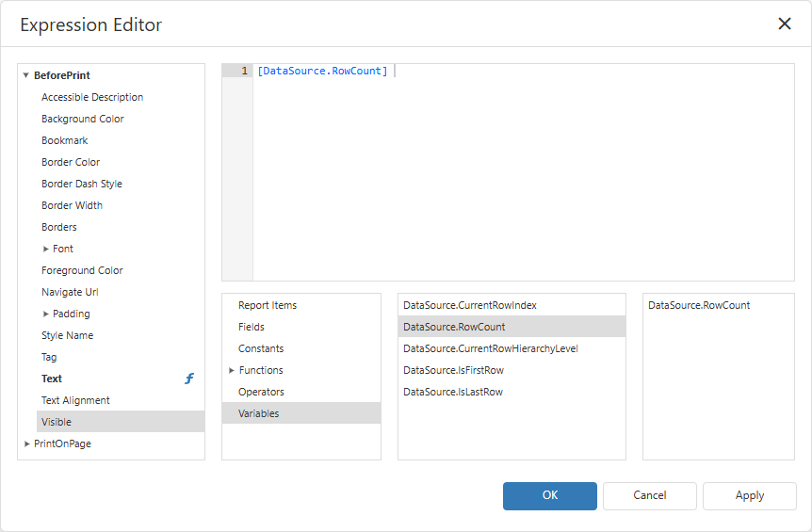Viewport: 812px width, 532px height.
Task: Open the Constants category
Action: 261,348
